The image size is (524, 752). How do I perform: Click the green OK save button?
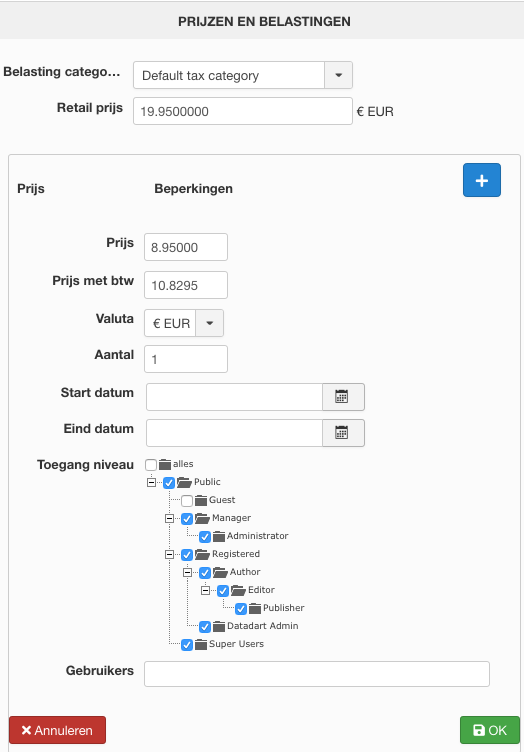point(490,730)
